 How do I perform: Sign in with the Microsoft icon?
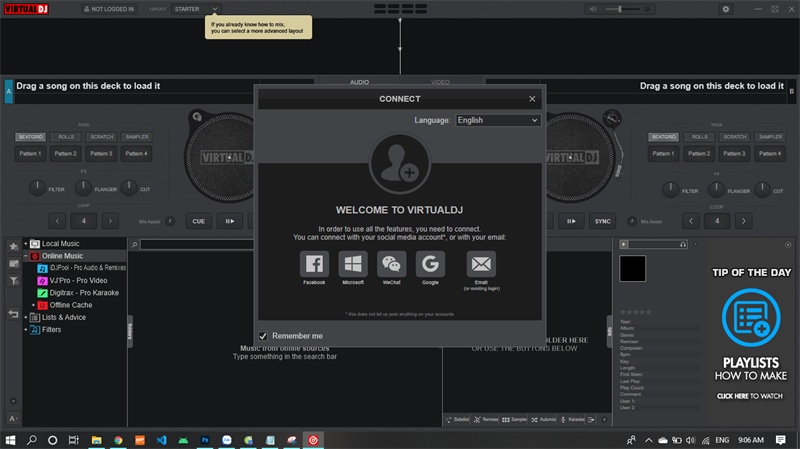click(x=352, y=264)
